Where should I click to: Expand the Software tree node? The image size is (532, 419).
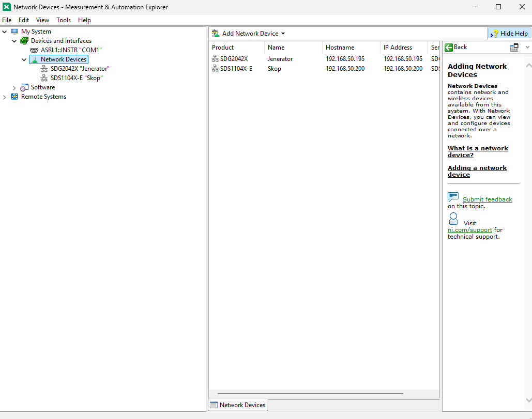click(x=14, y=87)
